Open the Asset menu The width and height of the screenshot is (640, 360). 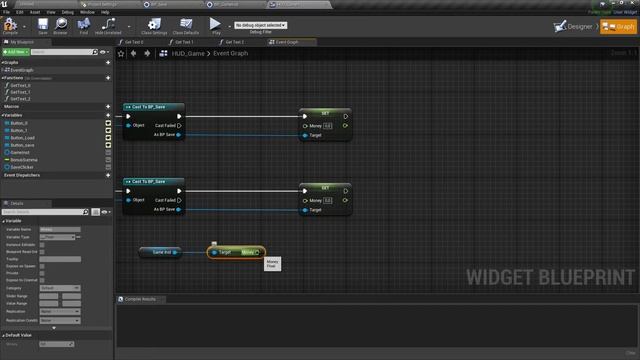point(35,12)
